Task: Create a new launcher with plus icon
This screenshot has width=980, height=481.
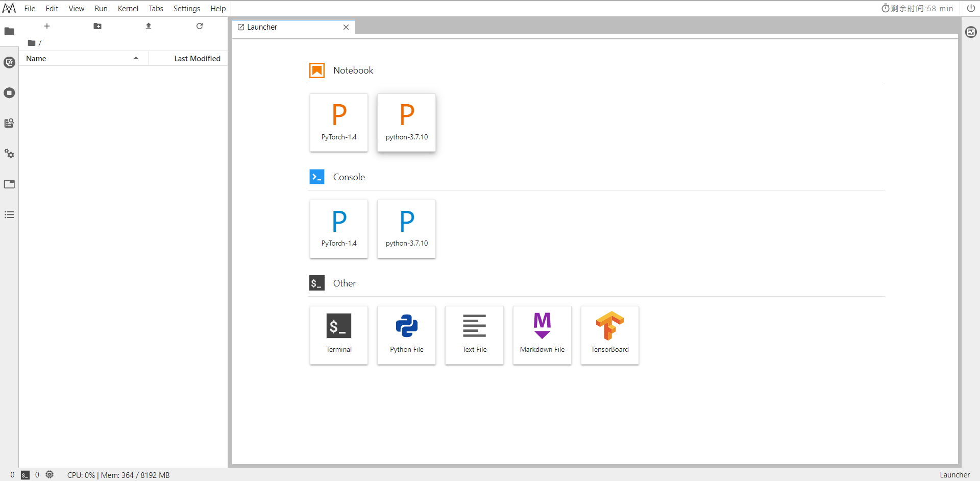Action: tap(47, 26)
